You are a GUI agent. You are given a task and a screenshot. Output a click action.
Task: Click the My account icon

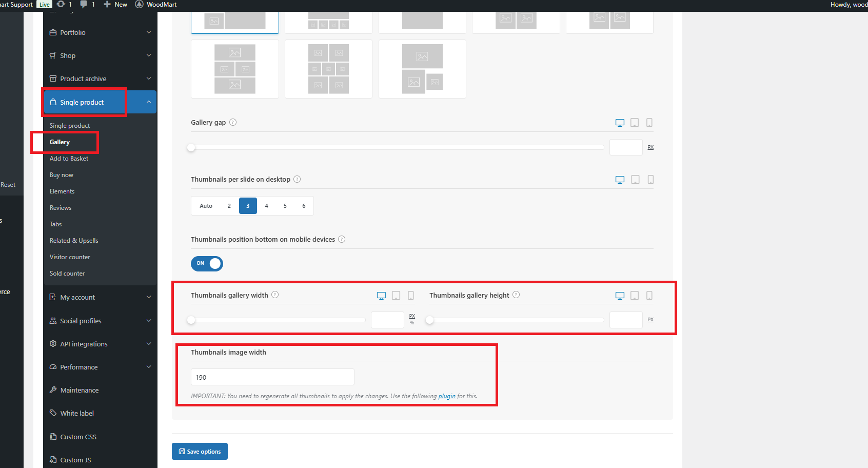coord(53,297)
